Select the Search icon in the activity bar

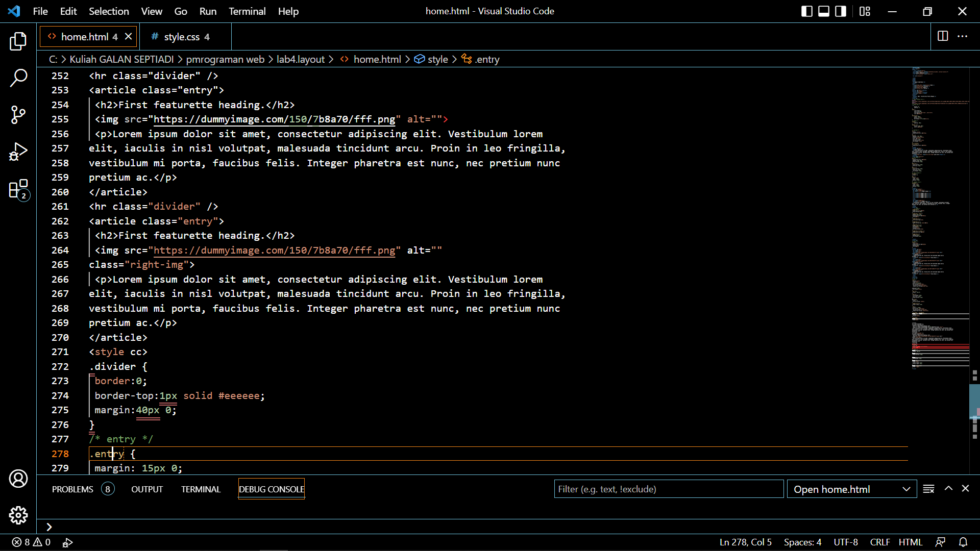18,78
